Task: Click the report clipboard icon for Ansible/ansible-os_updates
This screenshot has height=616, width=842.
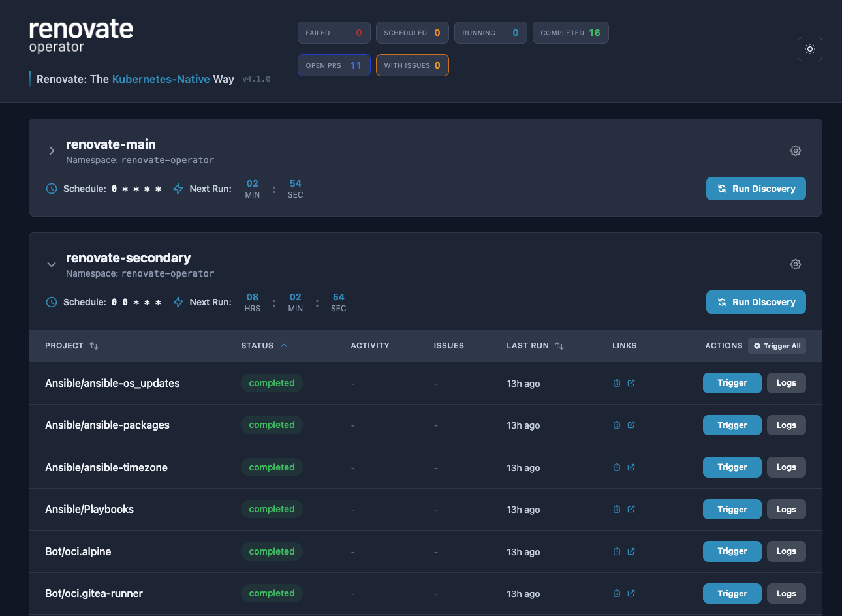Action: pos(616,383)
